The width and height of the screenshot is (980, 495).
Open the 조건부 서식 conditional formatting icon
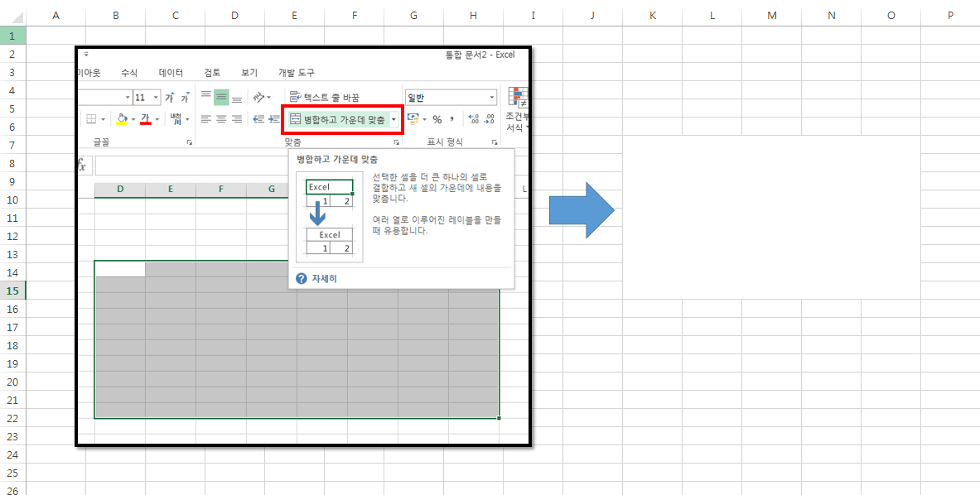[518, 109]
